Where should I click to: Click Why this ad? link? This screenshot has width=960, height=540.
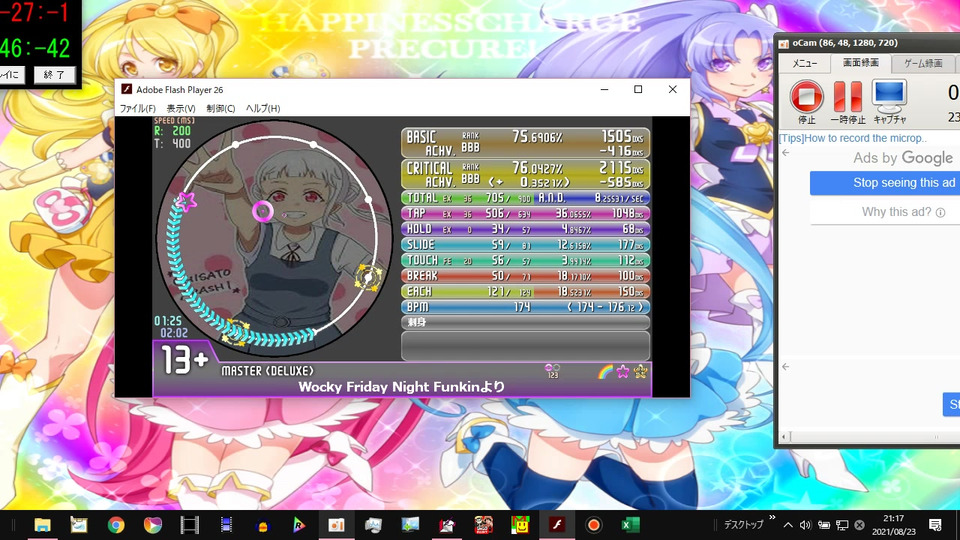coord(896,212)
